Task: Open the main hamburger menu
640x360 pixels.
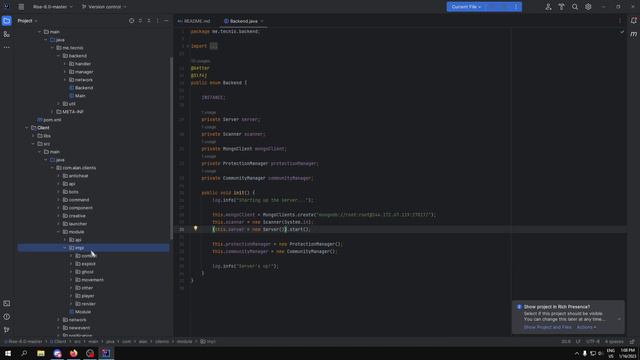Action: coord(21,7)
